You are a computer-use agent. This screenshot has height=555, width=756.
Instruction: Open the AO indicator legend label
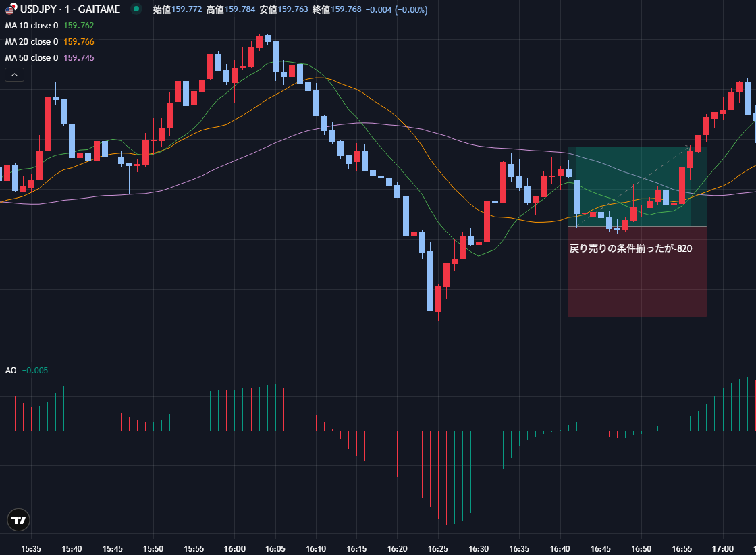[11, 371]
